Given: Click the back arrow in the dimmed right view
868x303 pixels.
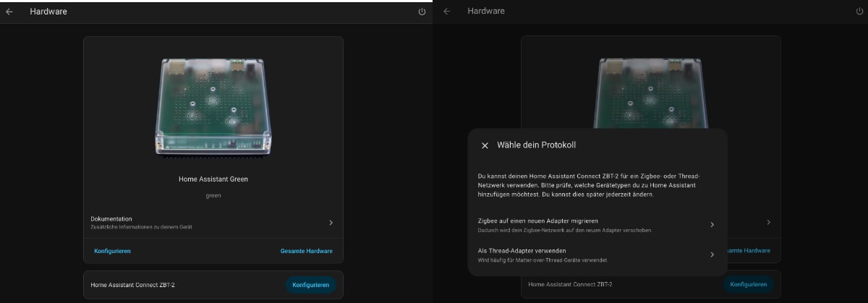Looking at the screenshot, I should (447, 12).
